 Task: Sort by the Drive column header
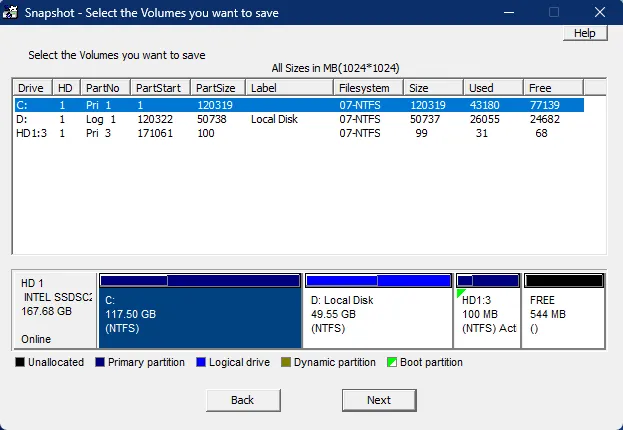[x=33, y=87]
